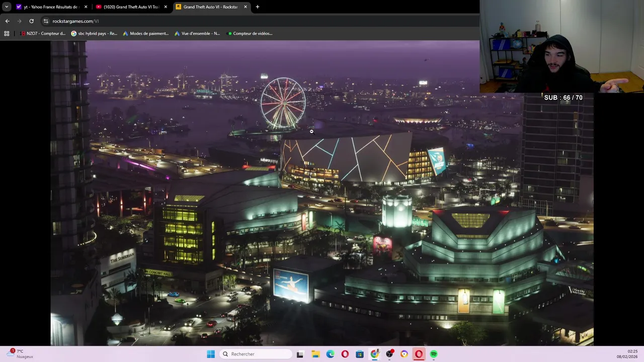Open site information icon in address bar
Image resolution: width=644 pixels, height=362 pixels.
[46, 21]
